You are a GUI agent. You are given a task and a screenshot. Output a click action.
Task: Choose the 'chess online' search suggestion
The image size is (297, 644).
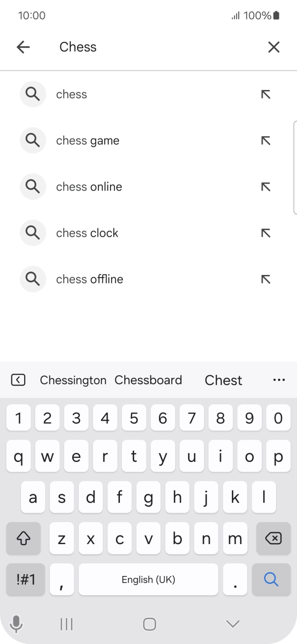[x=89, y=186]
